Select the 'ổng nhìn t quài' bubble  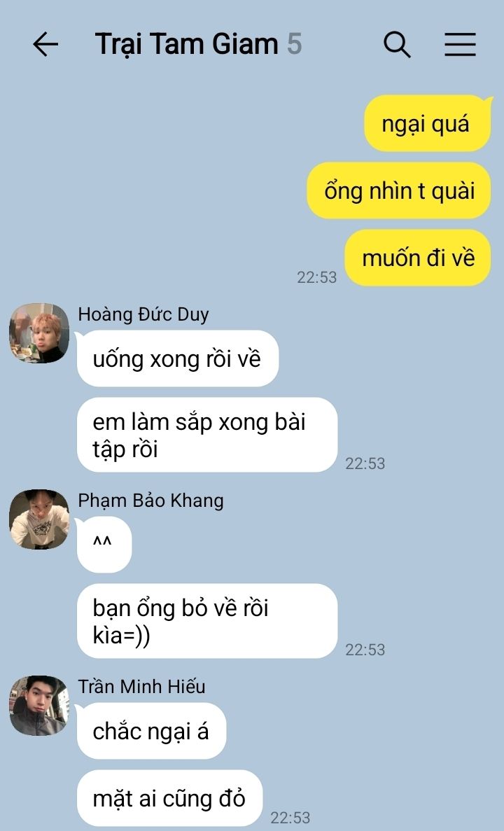point(399,191)
